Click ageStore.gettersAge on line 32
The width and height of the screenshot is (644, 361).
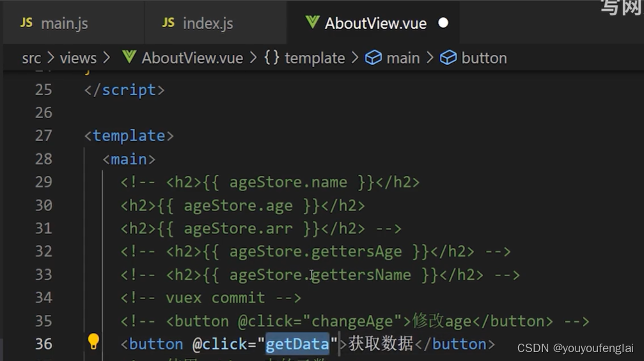(315, 252)
